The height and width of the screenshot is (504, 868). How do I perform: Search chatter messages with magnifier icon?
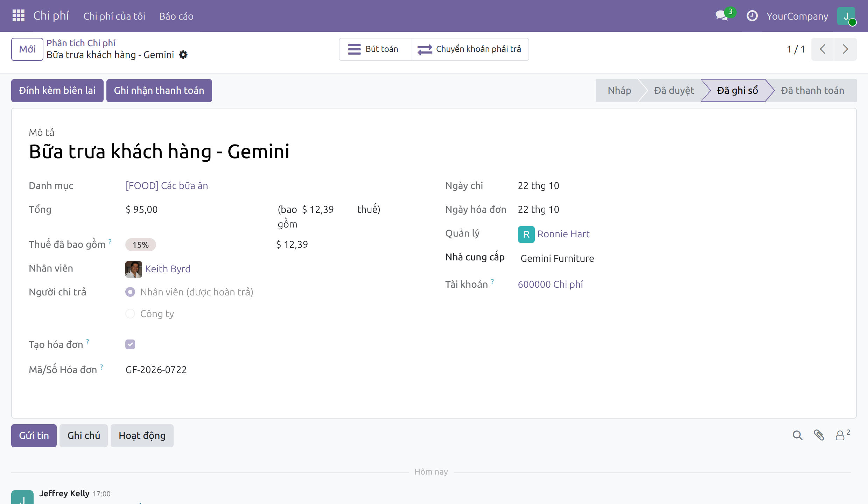click(x=797, y=435)
